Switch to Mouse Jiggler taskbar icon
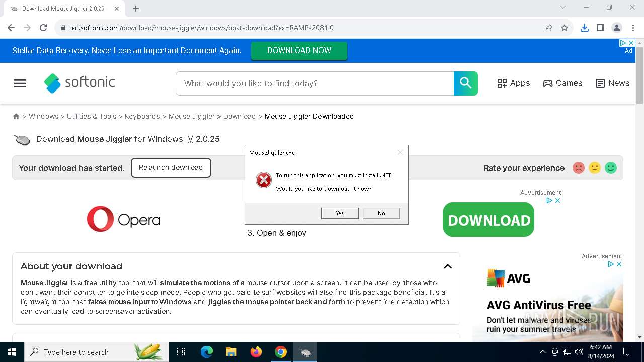 coord(305,352)
